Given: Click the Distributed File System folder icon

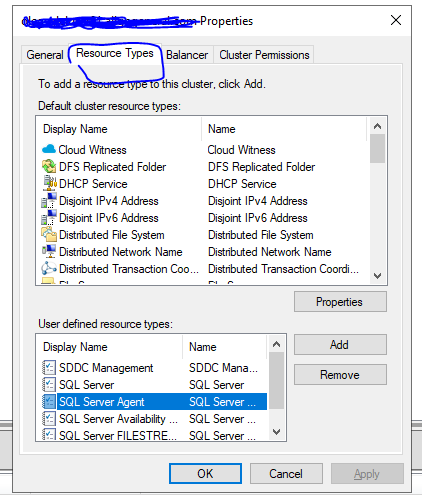Looking at the screenshot, I should tap(49, 234).
